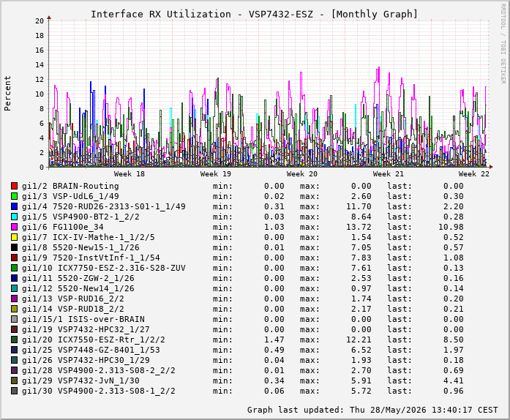510x420 pixels.
Task: Click the last value 4.41 for gi1/29
Action: point(454,381)
